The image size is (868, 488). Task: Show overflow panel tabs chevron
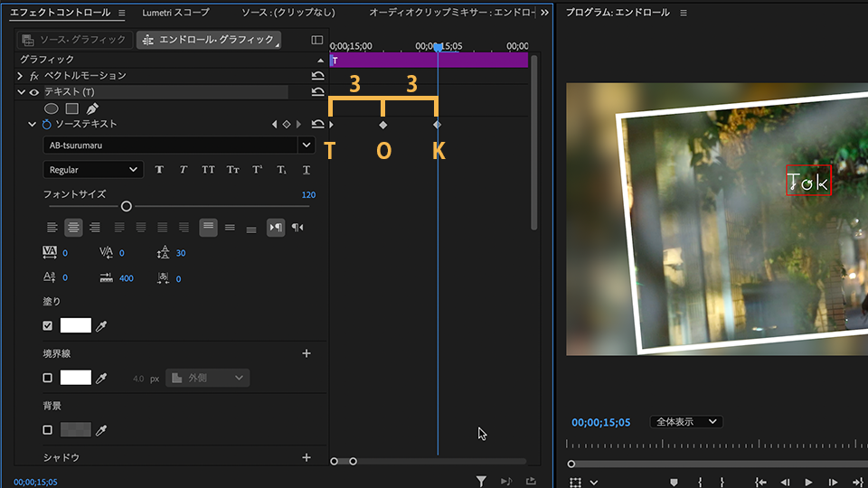pyautogui.click(x=544, y=13)
